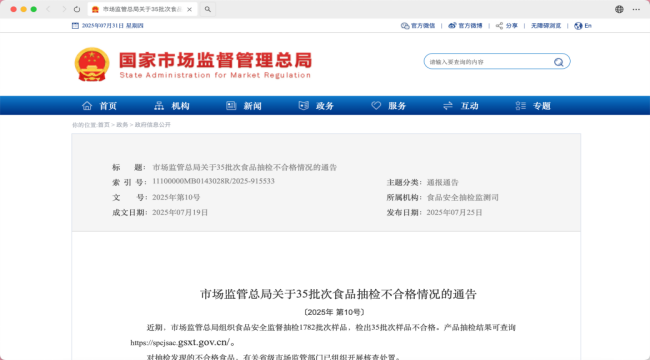Click the share icon in the top bar
The width and height of the screenshot is (650, 360).
click(x=500, y=26)
